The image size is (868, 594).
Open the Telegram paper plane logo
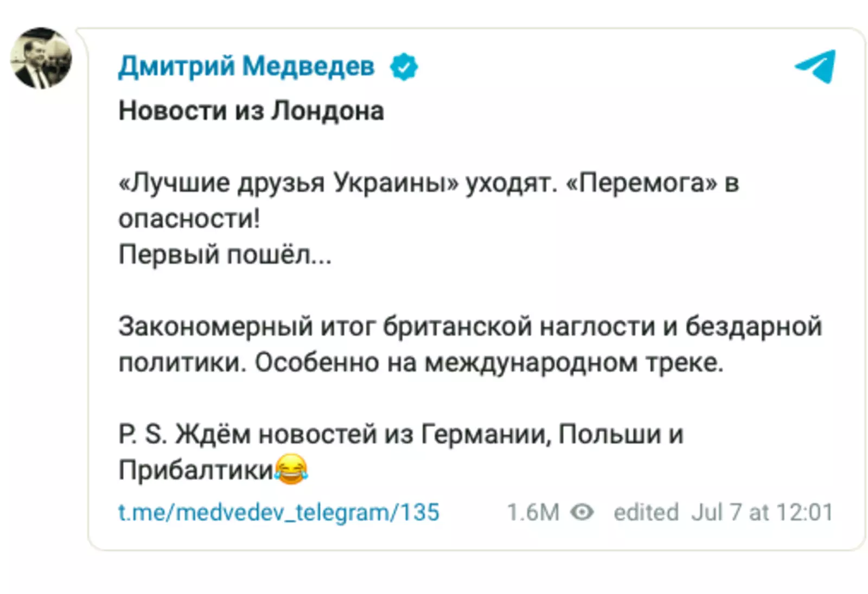[x=815, y=66]
